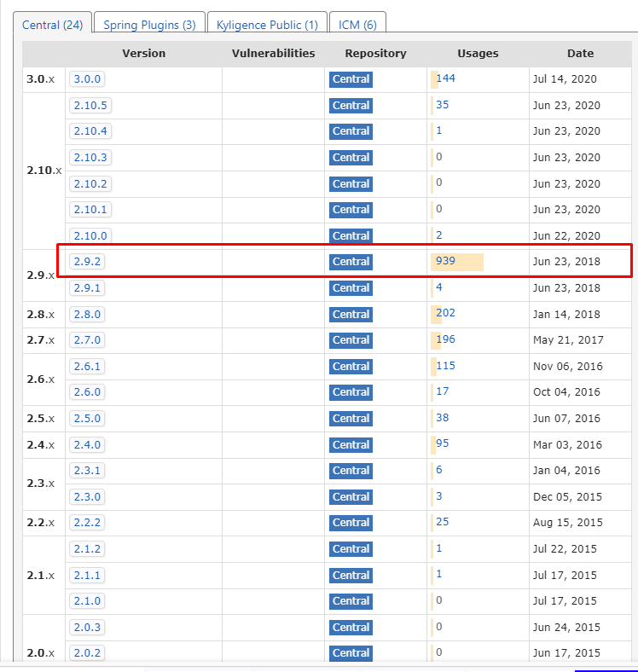The image size is (638, 672).
Task: Click the Central badge in the 2.9.2 row
Action: click(x=351, y=262)
